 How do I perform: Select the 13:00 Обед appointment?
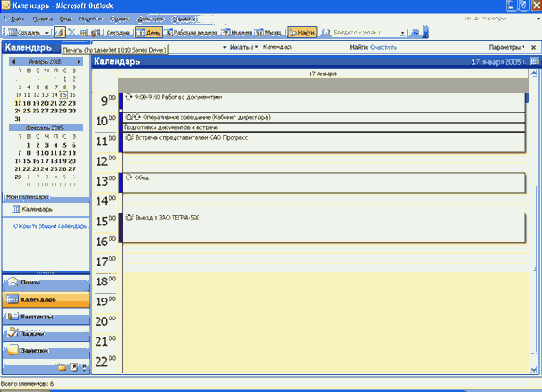(x=324, y=183)
